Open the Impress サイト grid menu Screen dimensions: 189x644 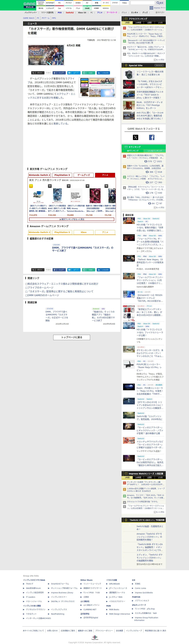[157, 8]
